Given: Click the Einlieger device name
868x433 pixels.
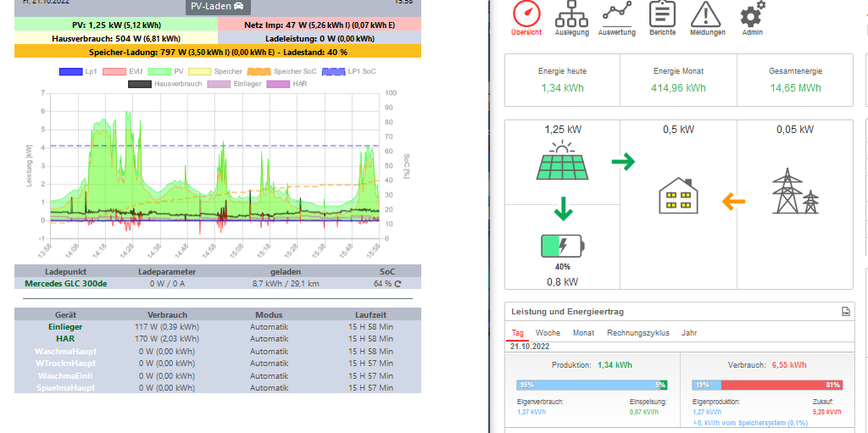Looking at the screenshot, I should tap(65, 326).
